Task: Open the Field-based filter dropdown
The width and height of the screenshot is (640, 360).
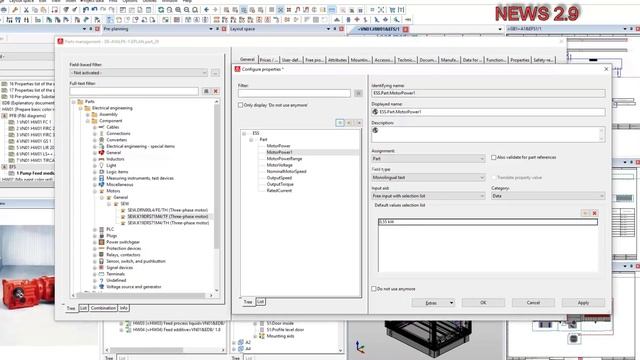Action: [139, 73]
